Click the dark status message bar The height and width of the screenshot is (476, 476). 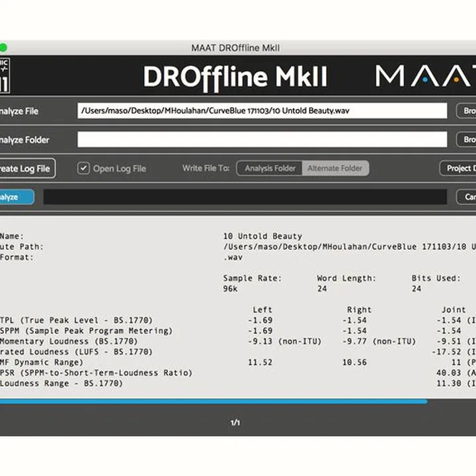[245, 197]
